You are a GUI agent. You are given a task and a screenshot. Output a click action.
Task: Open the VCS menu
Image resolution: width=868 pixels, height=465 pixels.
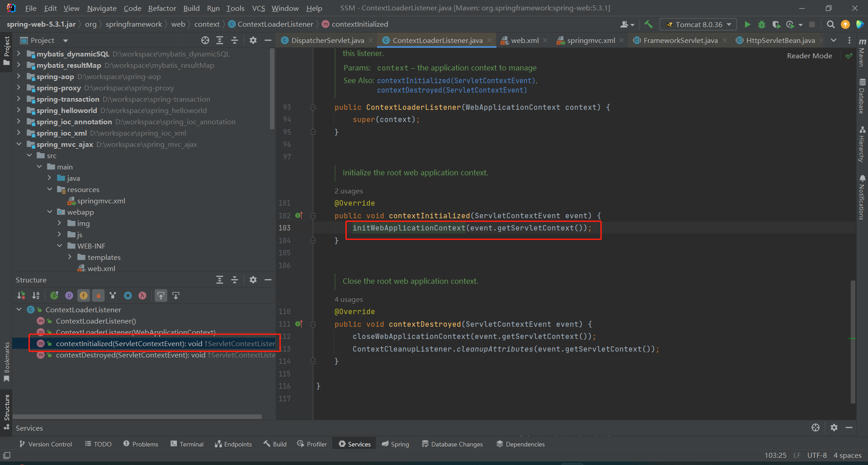(x=259, y=8)
